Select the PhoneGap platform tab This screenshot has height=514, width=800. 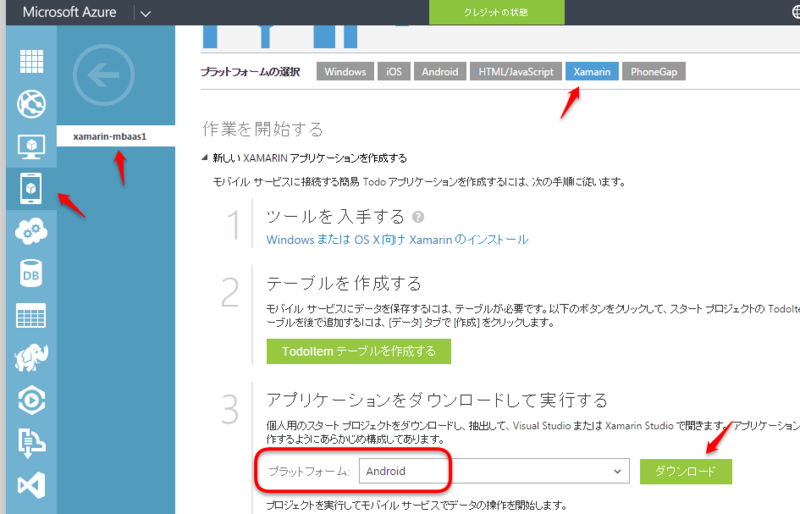pos(654,71)
